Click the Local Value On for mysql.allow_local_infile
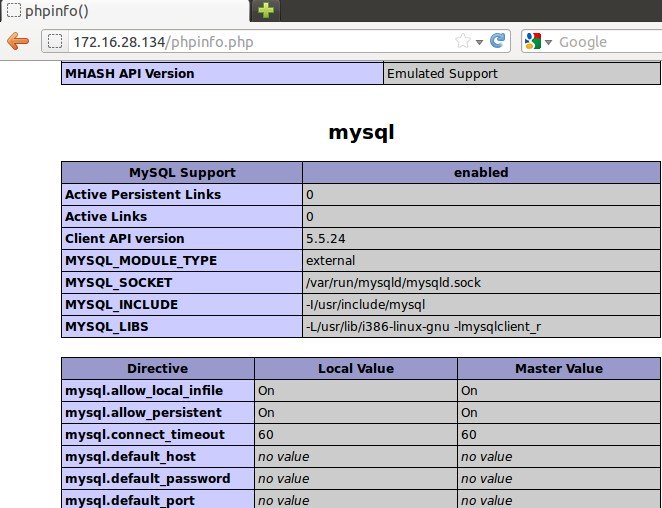 pyautogui.click(x=266, y=391)
